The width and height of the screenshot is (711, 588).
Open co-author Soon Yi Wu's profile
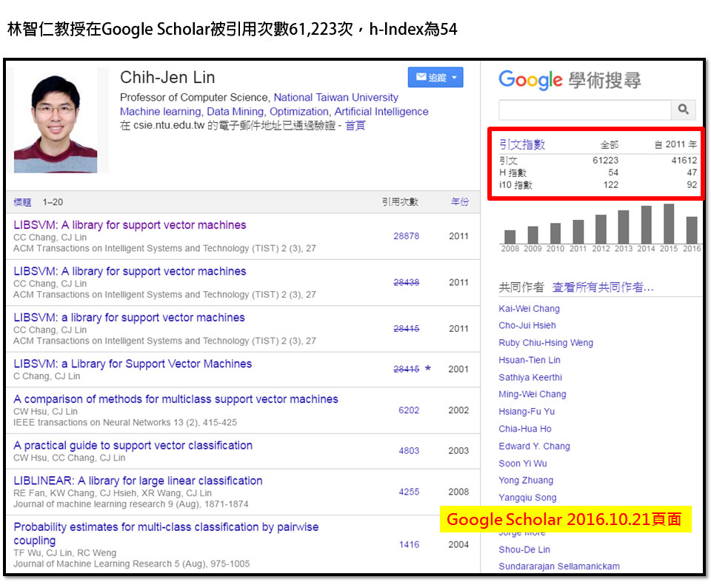(523, 464)
